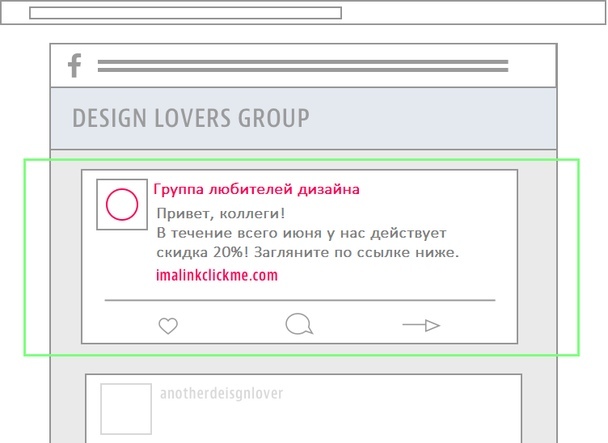The width and height of the screenshot is (608, 443).
Task: Click the Facebook top search bar lines
Action: [x=303, y=66]
